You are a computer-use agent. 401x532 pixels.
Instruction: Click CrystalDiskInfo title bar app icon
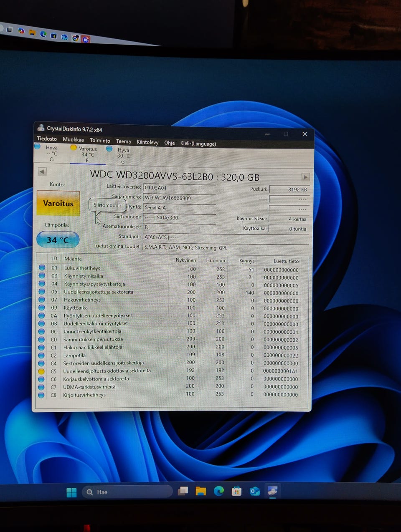[x=41, y=128]
